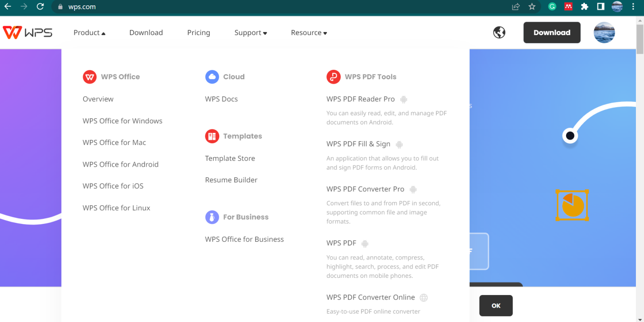Click the page vertical scrollbar thumb
This screenshot has width=644, height=322.
point(640,39)
